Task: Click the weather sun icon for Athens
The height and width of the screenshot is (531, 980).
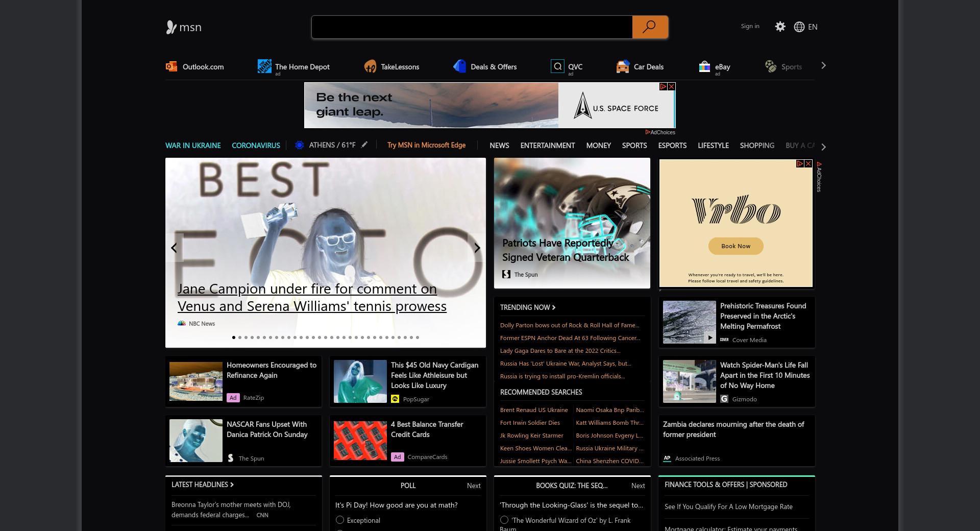Action: [x=300, y=145]
